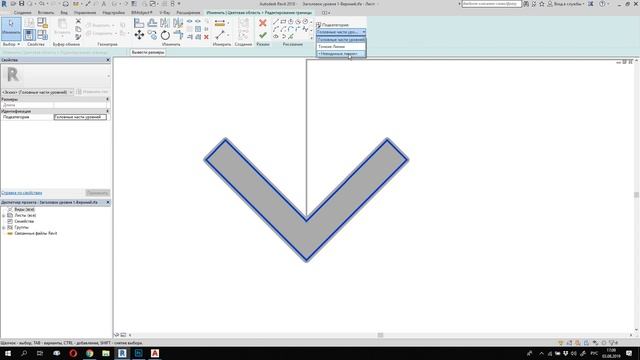
Task: Open the Subcategory dropdown in ribbon
Action: click(x=341, y=32)
